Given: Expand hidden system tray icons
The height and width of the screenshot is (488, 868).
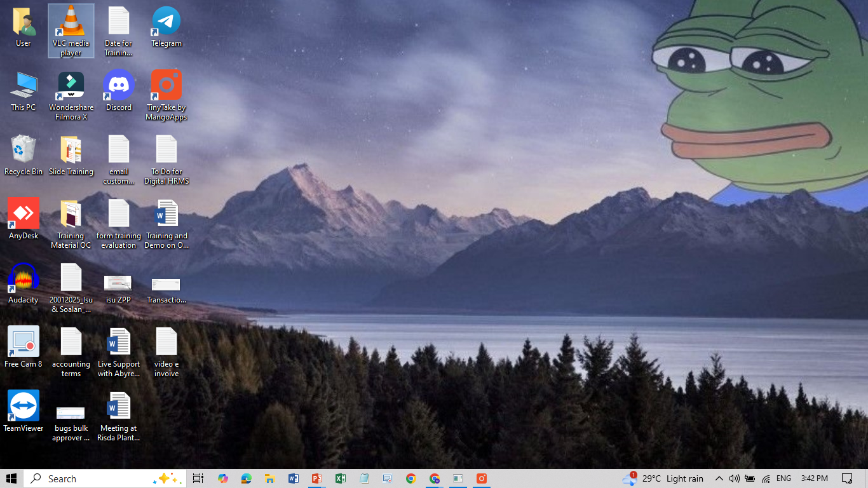Looking at the screenshot, I should (x=719, y=478).
